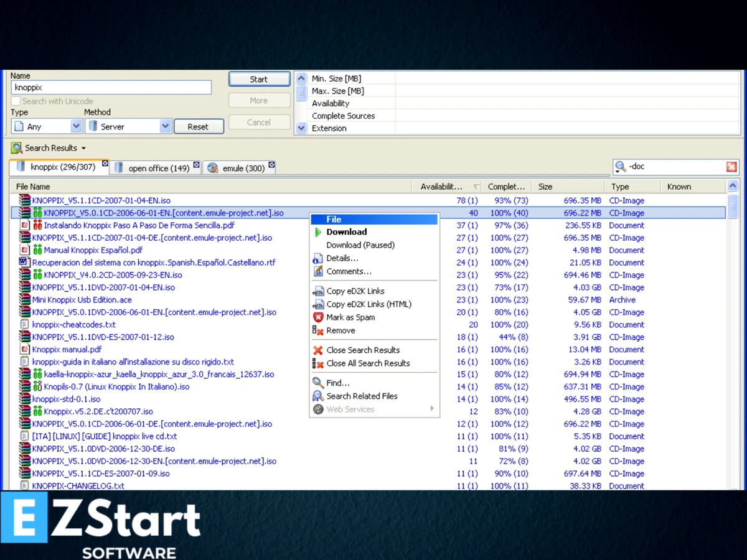The height and width of the screenshot is (560, 747).
Task: Choose Search Related Files menu entry
Action: click(374, 396)
